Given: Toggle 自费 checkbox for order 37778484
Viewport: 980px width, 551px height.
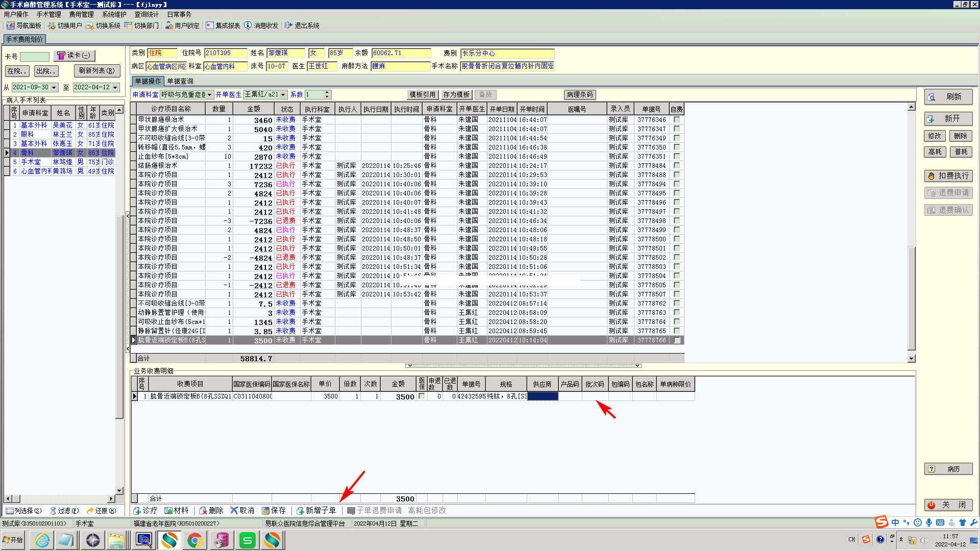Looking at the screenshot, I should coord(677,166).
